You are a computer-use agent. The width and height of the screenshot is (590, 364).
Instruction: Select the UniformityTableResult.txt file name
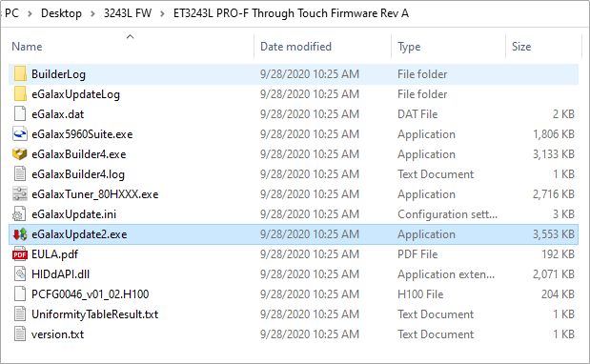pyautogui.click(x=94, y=314)
